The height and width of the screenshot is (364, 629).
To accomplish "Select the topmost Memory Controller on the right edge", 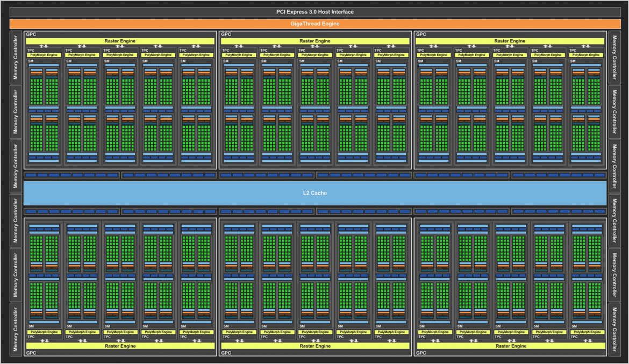I will point(614,58).
